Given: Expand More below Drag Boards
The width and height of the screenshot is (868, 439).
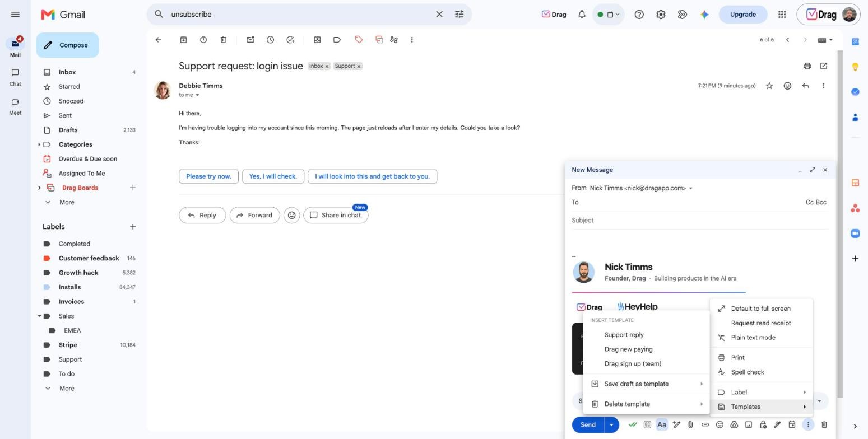Looking at the screenshot, I should [x=67, y=203].
